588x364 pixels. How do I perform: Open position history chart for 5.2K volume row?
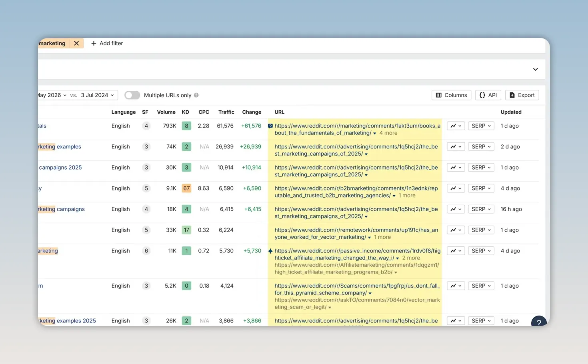point(456,286)
